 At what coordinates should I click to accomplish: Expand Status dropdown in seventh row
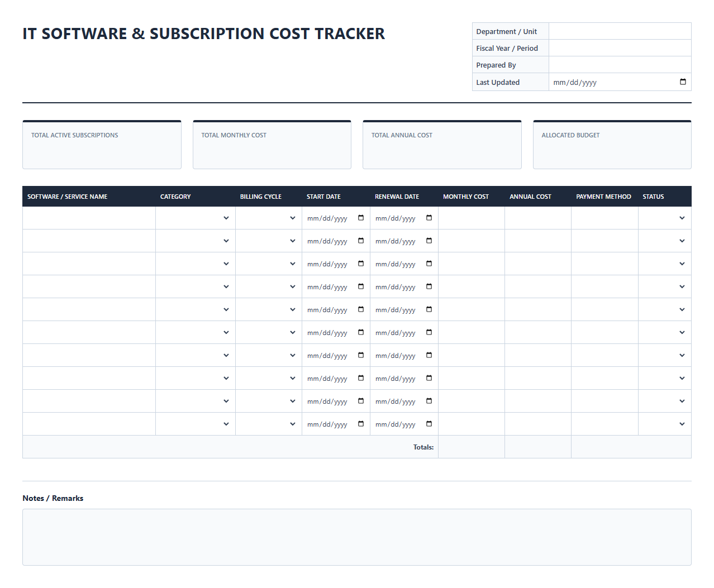click(664, 355)
